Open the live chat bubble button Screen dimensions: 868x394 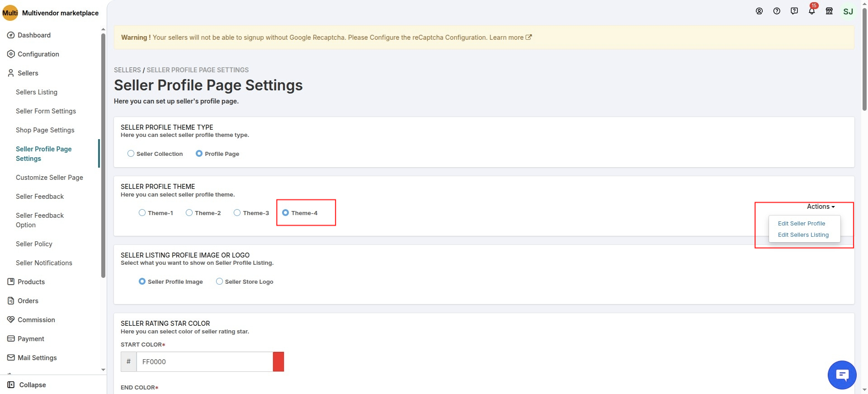click(x=842, y=375)
